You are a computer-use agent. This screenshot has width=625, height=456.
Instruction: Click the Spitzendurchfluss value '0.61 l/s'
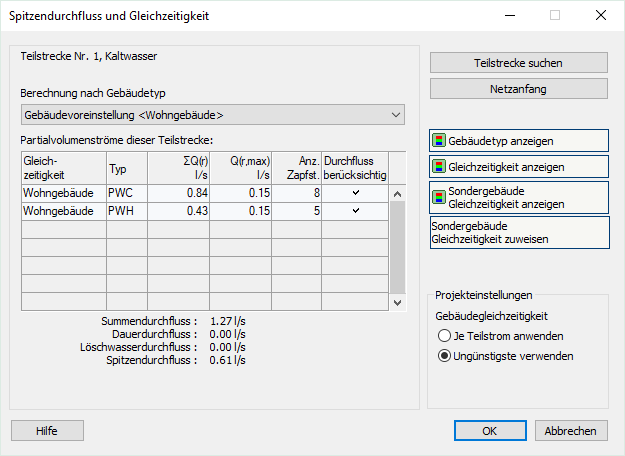[228, 360]
